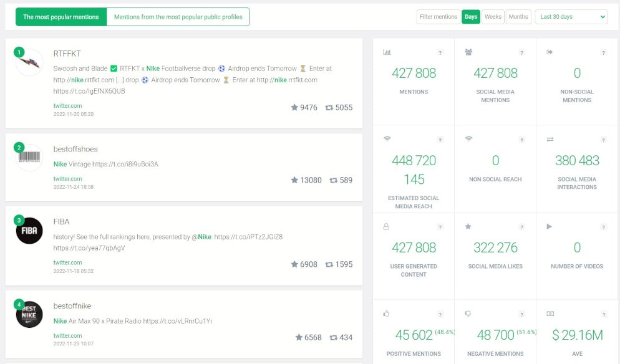Screen dimensions: 620x364
Task: Click the 322 276 social media likes value
Action: (495, 248)
